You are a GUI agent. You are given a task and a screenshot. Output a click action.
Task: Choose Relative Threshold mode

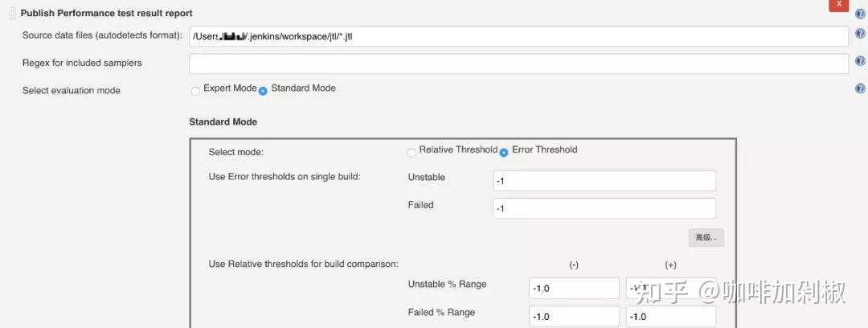coord(411,152)
